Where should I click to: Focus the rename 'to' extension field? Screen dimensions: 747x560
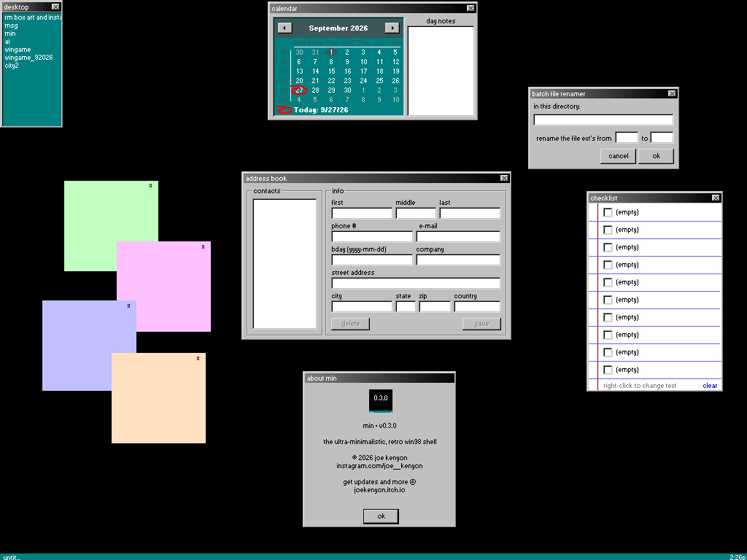(662, 138)
